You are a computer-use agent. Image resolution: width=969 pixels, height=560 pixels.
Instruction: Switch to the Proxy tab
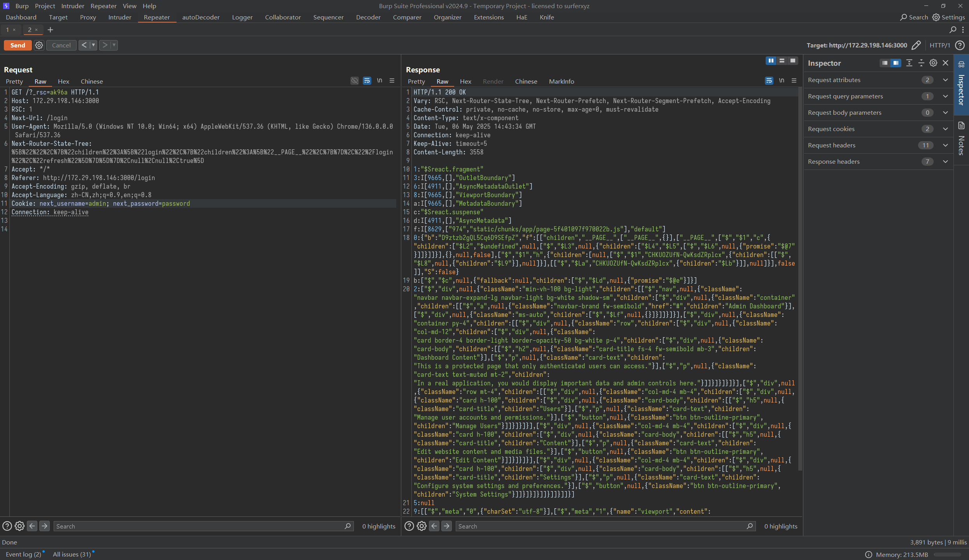(88, 17)
